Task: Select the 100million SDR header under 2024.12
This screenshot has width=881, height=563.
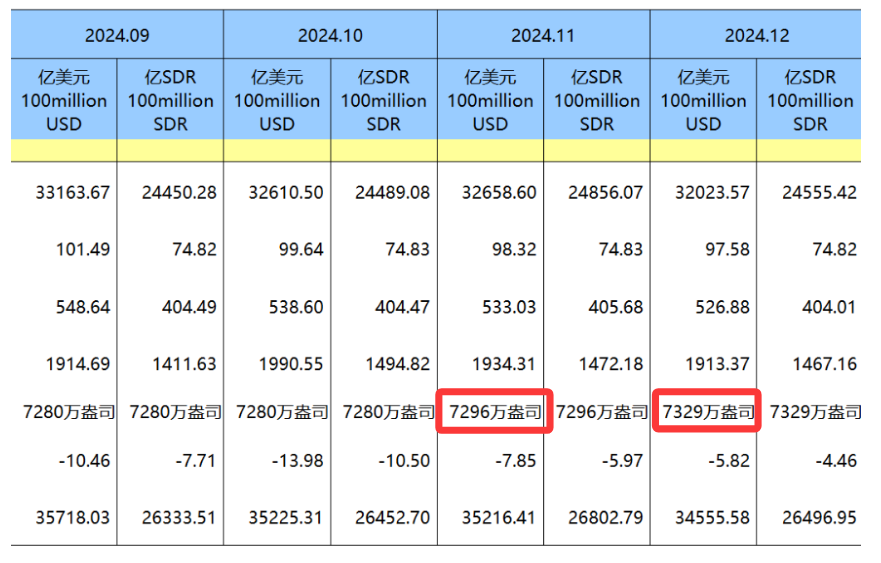Action: pyautogui.click(x=809, y=100)
